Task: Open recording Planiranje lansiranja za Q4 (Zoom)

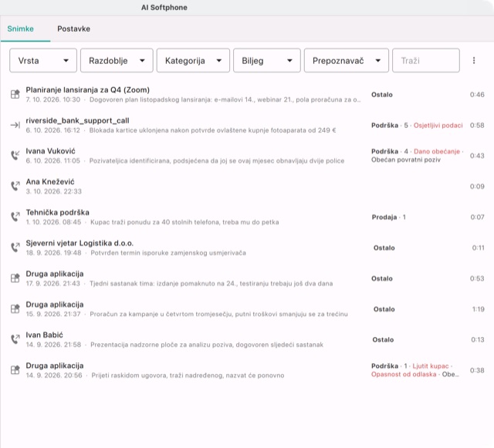Action: (x=87, y=90)
